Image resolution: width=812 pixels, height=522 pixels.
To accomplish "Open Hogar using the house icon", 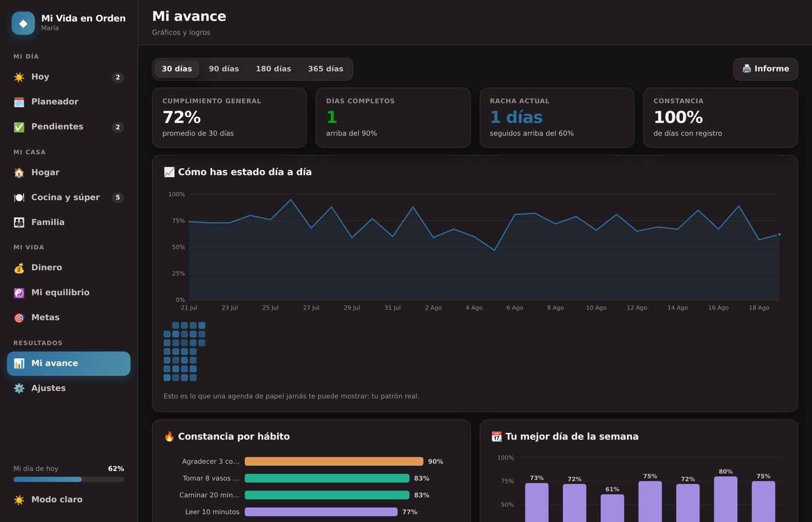I will pos(19,173).
